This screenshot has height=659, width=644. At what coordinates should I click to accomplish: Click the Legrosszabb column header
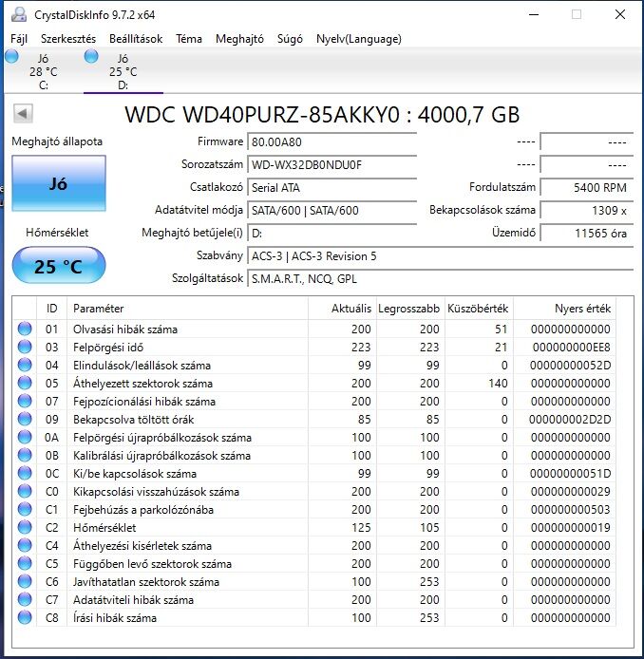(x=410, y=309)
